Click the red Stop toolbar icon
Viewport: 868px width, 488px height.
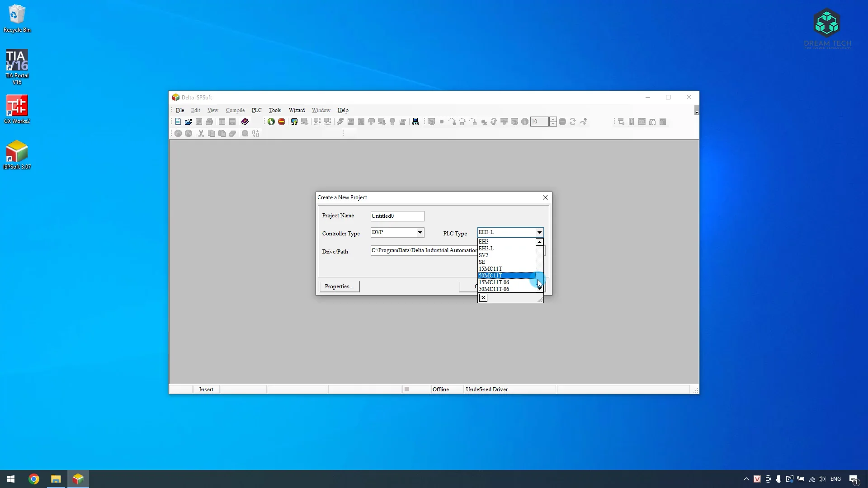point(282,121)
